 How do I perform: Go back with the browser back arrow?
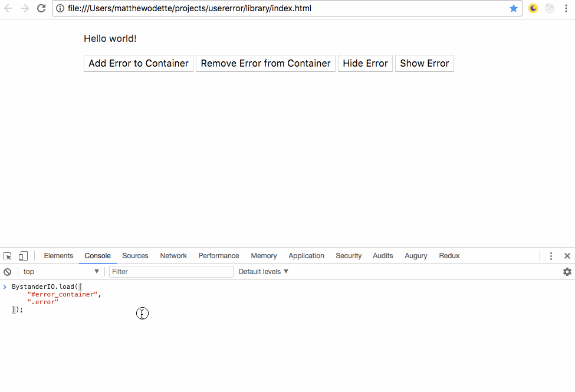click(8, 8)
